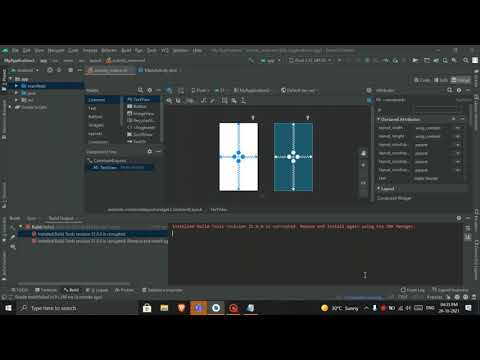Click the Palette search icon
Screen dimensions: 480x360
tap(140, 90)
